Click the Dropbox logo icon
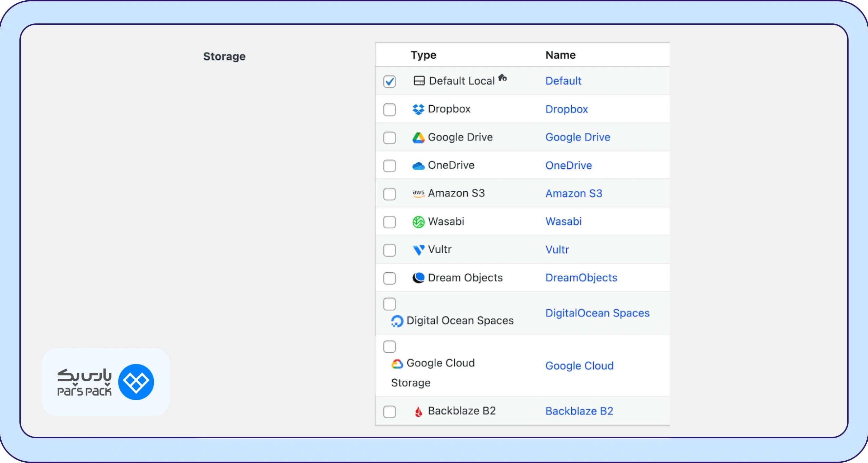The height and width of the screenshot is (463, 868). [418, 109]
